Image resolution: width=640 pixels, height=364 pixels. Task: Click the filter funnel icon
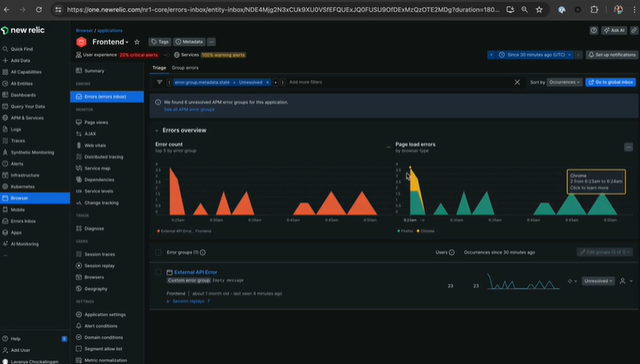(x=159, y=82)
